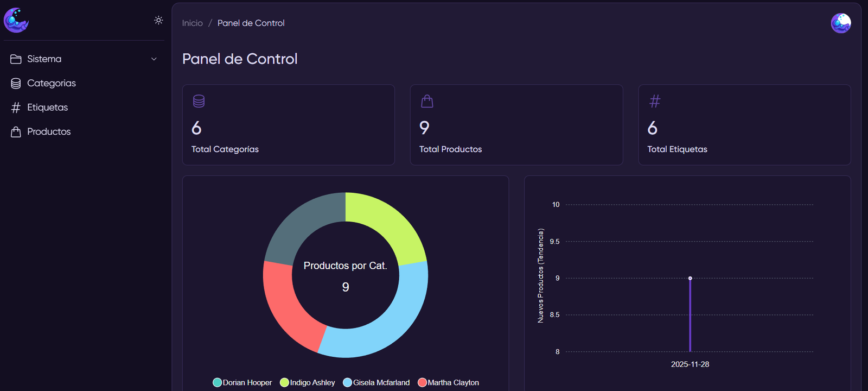
Task: Click the database icon in Total Categorías card
Action: (199, 101)
